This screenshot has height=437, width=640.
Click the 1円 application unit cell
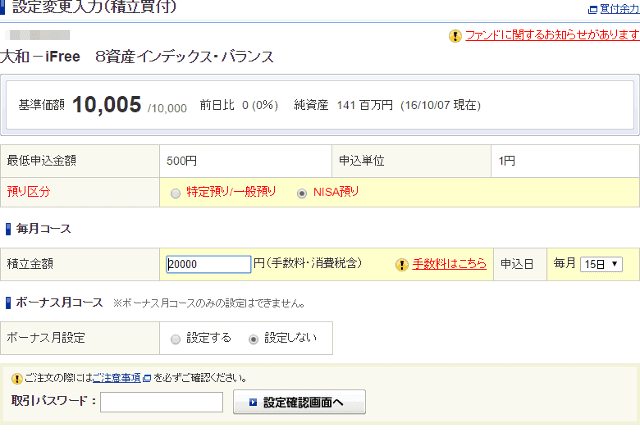(565, 161)
